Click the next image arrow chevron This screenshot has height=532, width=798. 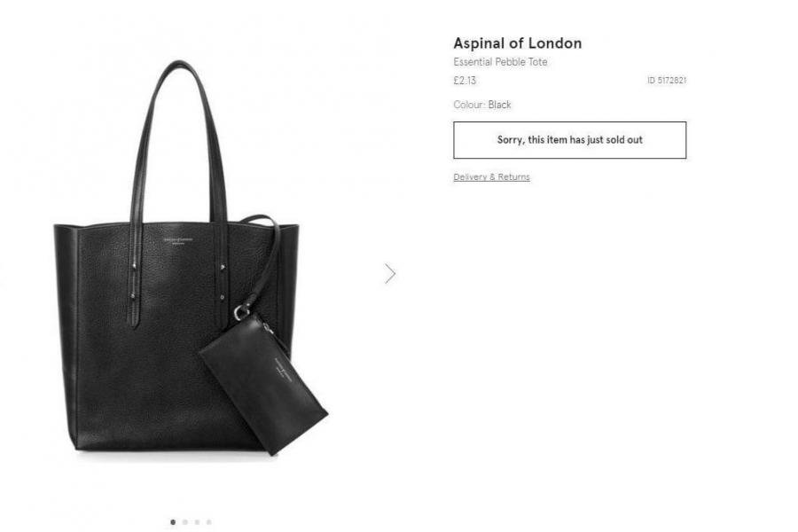click(x=390, y=273)
